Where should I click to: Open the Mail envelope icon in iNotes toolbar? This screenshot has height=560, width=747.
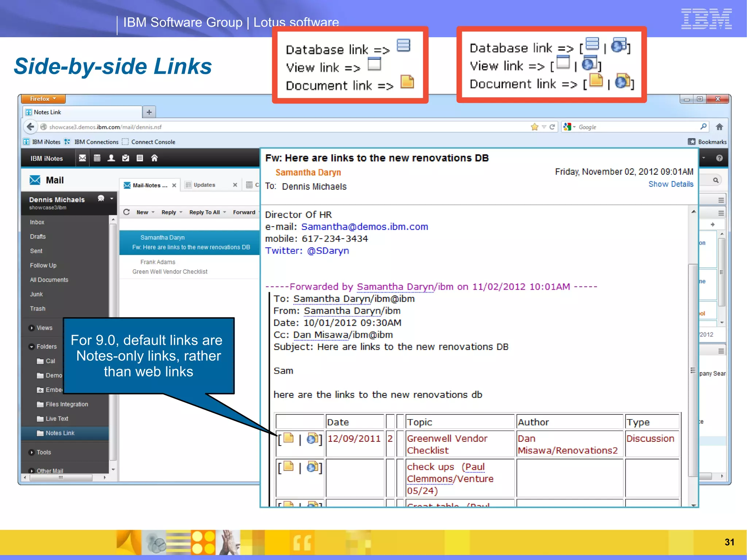click(x=82, y=158)
